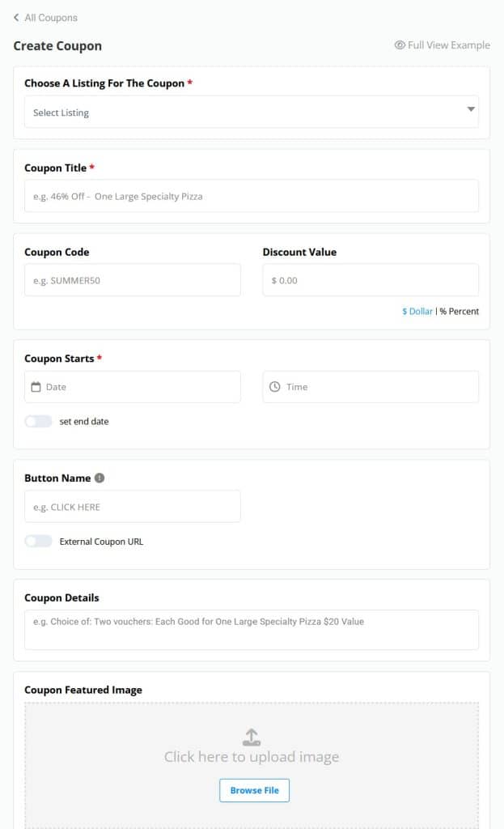Click the Browse File button
This screenshot has height=829, width=504.
254,790
